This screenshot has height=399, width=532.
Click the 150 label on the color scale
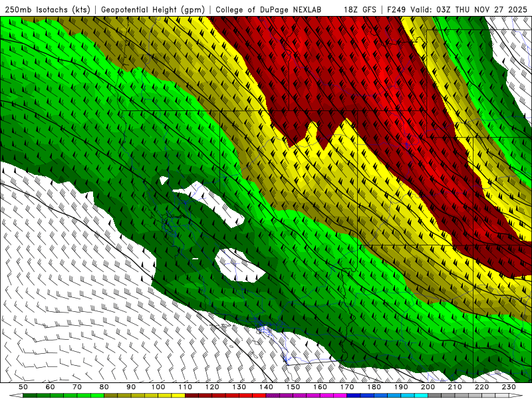293,387
